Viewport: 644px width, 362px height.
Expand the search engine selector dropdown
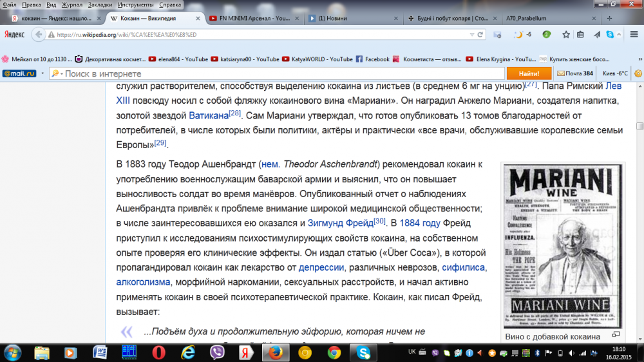(56, 73)
